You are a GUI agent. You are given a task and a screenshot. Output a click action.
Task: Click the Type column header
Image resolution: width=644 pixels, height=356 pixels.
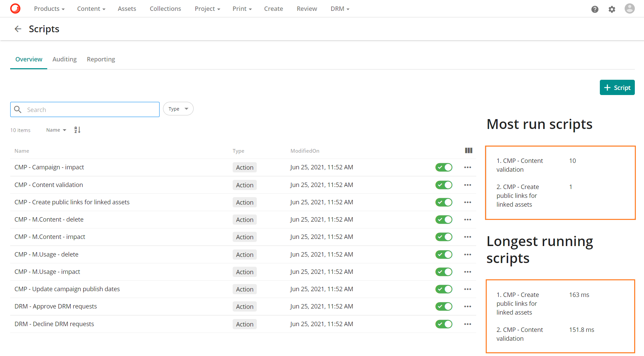pyautogui.click(x=238, y=151)
